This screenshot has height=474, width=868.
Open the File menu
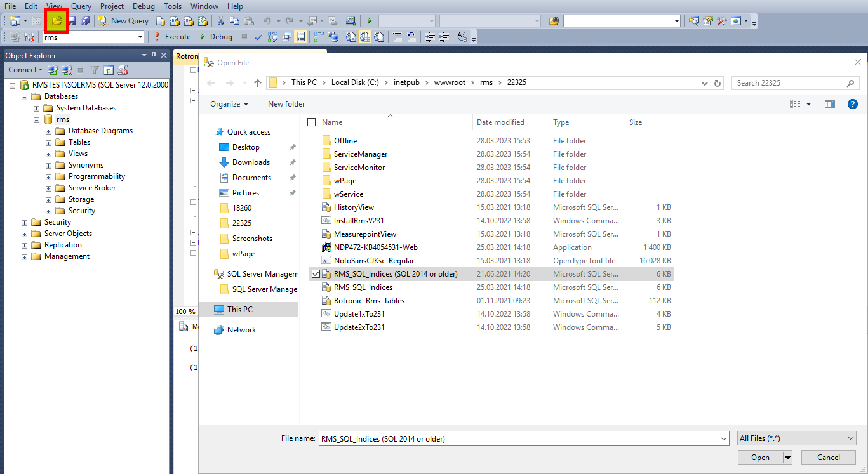pos(10,6)
